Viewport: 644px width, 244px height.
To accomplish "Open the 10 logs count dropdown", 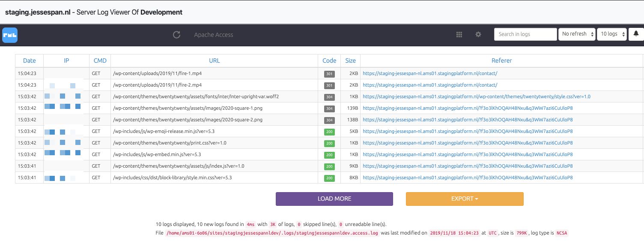I will 612,34.
